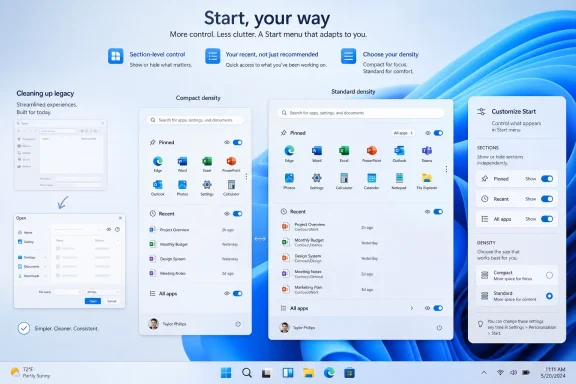Open PowerPoint in the Compact density panel
Image resolution: width=576 pixels, height=384 pixels.
231,161
